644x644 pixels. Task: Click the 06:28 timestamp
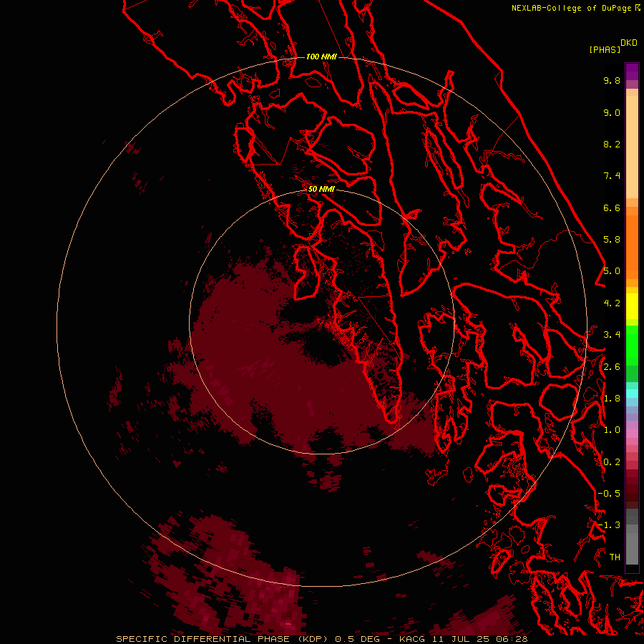point(512,639)
